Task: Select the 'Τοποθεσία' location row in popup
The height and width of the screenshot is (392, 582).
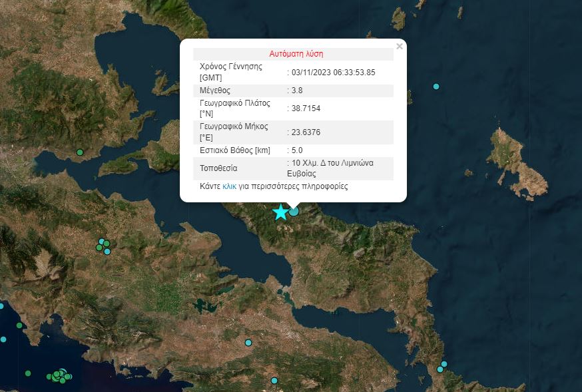Action: coord(293,168)
